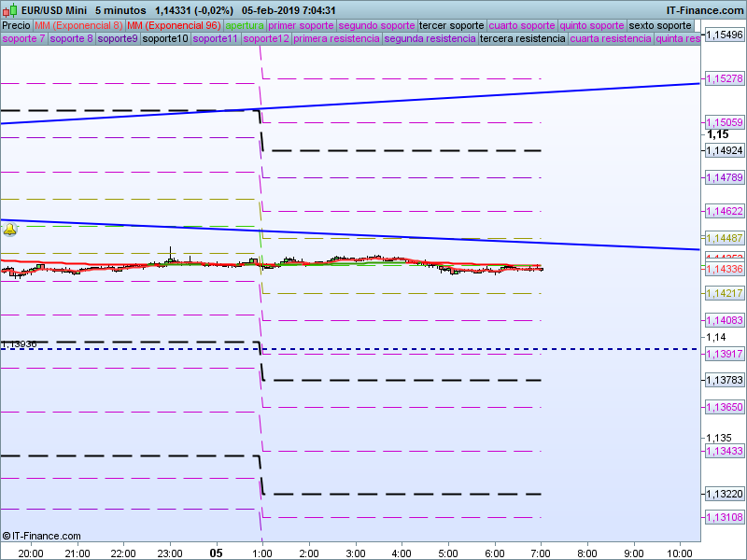
Task: Click the alert bell icon on chart
Action: pos(9,228)
